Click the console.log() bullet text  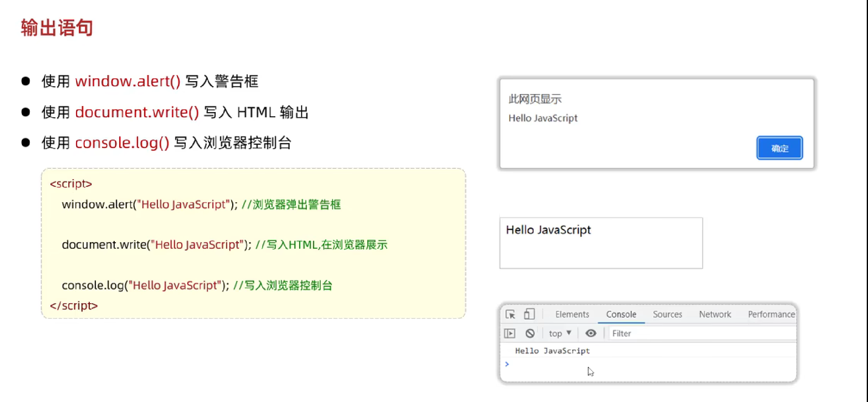pos(166,143)
